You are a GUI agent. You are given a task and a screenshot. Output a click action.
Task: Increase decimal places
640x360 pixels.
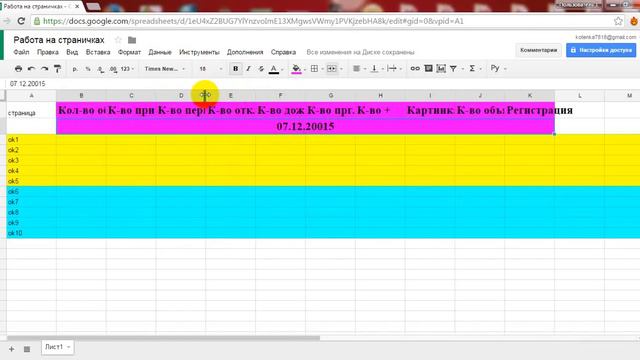(x=113, y=69)
